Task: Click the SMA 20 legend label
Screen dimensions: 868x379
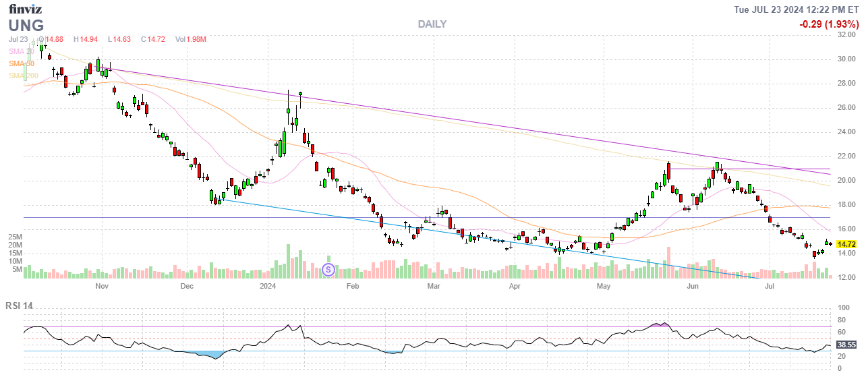Action: pos(22,51)
